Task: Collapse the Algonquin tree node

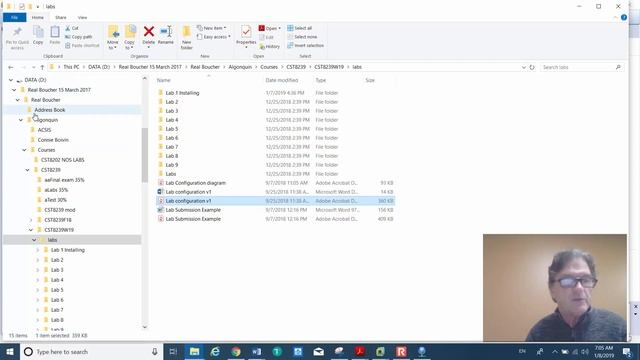Action: pos(21,120)
